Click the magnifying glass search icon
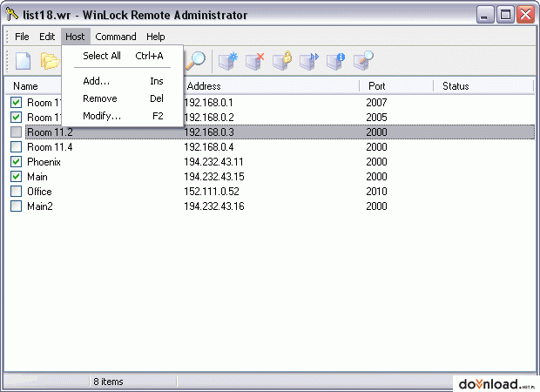The image size is (540, 392). click(x=196, y=60)
